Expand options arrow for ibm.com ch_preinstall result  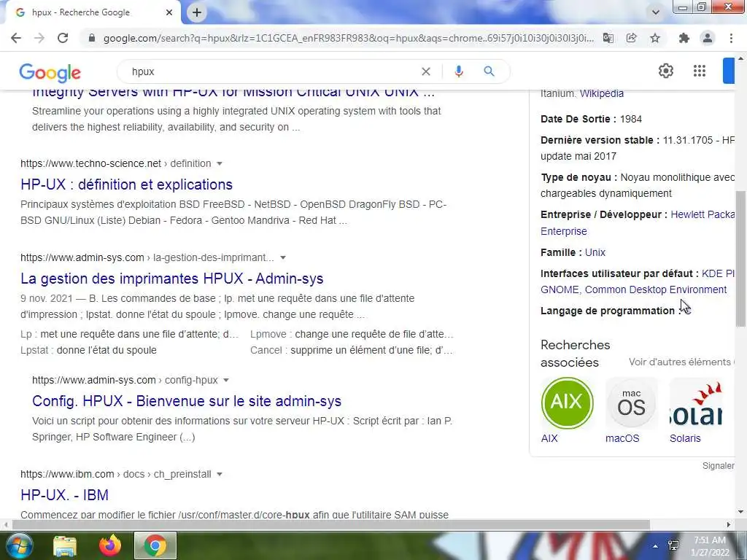coord(220,474)
